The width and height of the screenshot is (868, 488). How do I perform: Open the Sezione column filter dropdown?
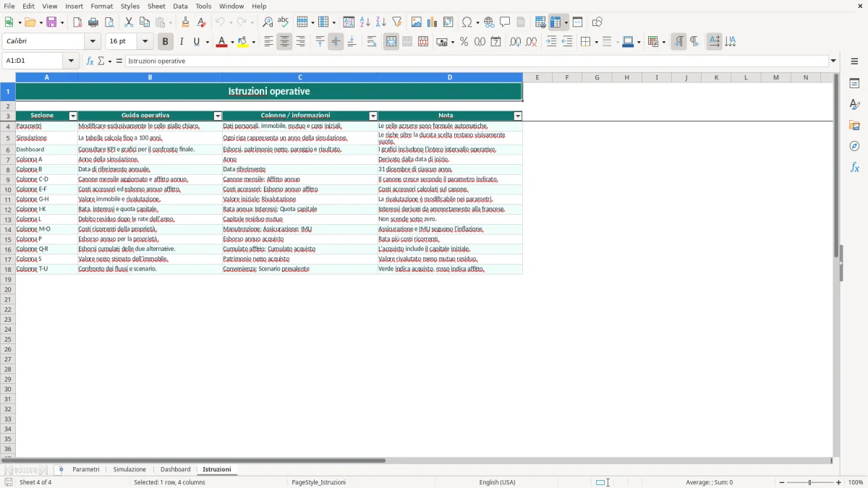coord(72,116)
